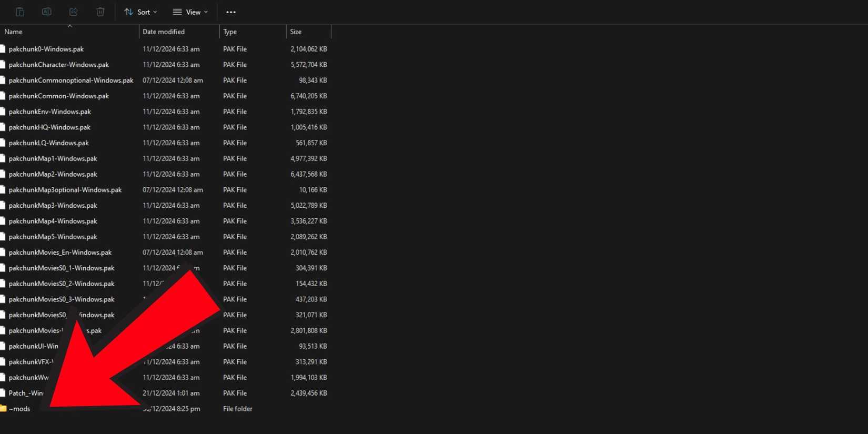Select the pakchunkMovies_En-Windows.pak file
The width and height of the screenshot is (868, 434).
[x=60, y=253]
